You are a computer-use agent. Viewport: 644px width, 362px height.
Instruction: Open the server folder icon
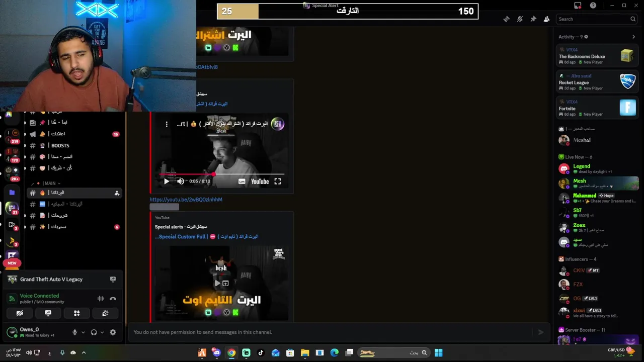12,193
